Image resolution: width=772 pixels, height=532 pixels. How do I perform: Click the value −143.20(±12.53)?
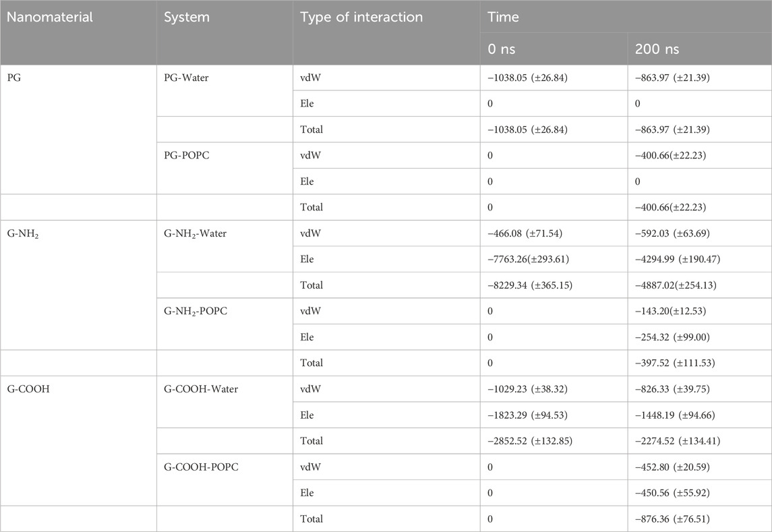coord(671,312)
